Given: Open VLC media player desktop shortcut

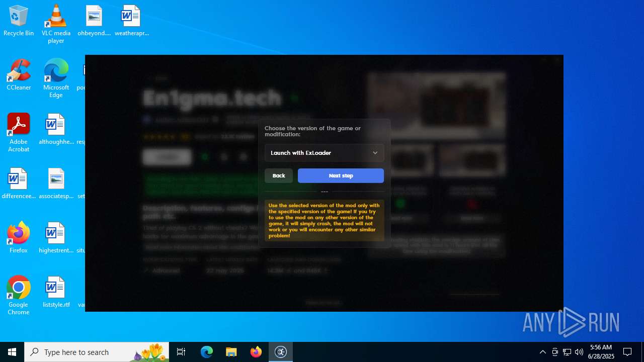Looking at the screenshot, I should [56, 24].
